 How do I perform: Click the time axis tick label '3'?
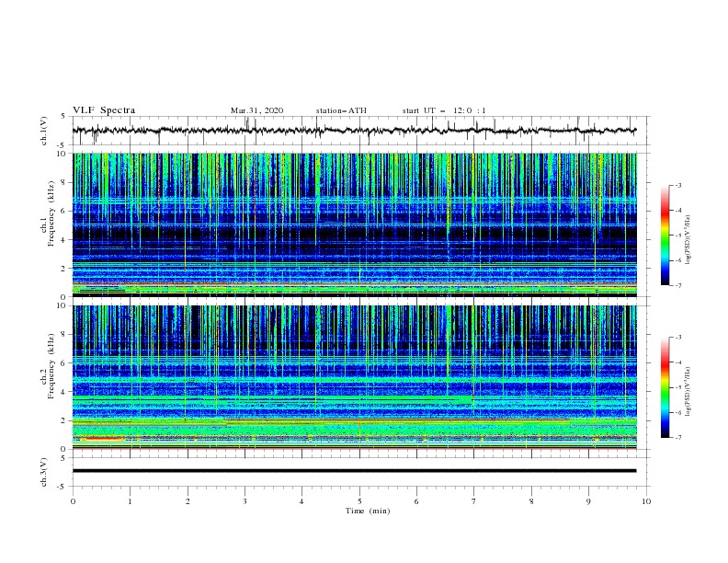[245, 501]
